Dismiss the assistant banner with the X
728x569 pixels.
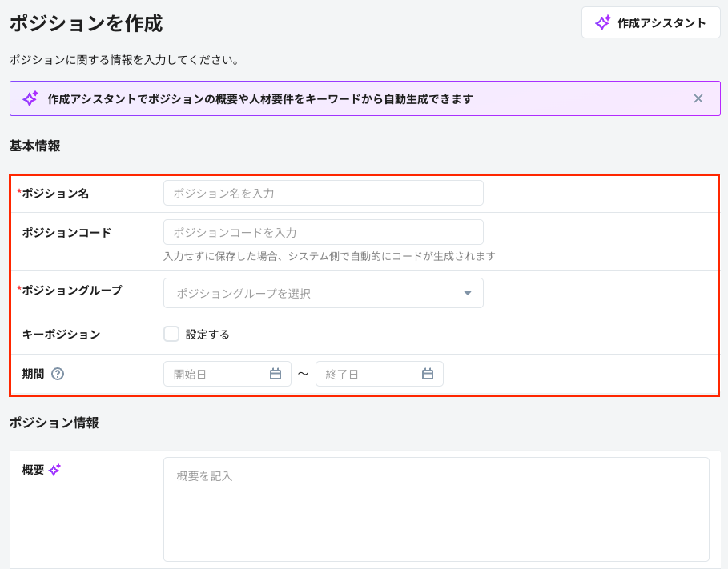698,98
